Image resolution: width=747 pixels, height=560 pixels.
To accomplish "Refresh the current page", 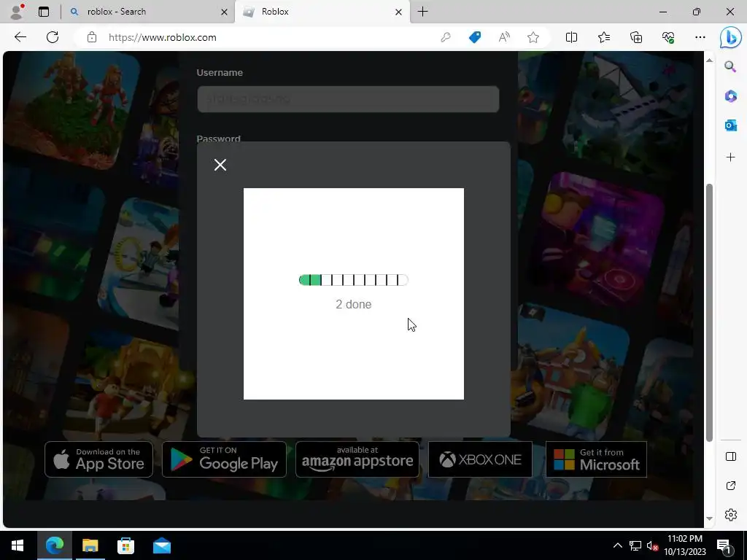I will pyautogui.click(x=53, y=37).
